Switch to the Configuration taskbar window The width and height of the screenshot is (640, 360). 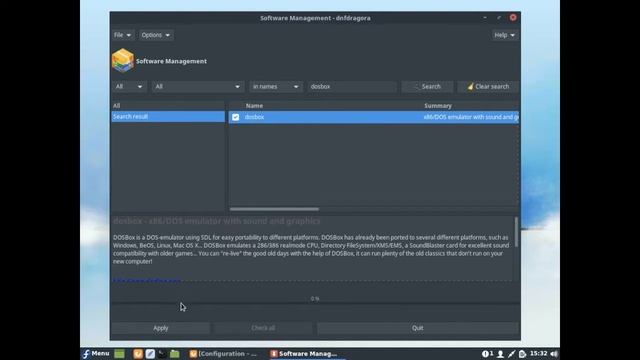point(224,354)
